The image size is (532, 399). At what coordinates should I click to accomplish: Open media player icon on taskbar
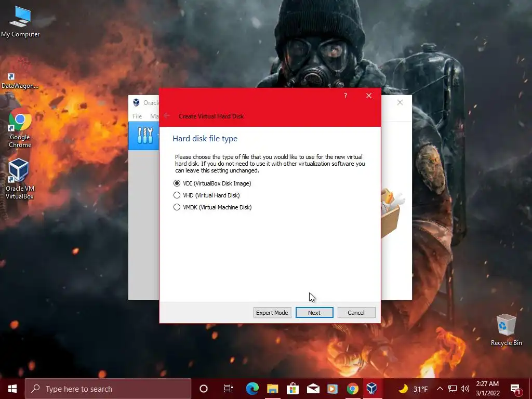[332, 389]
